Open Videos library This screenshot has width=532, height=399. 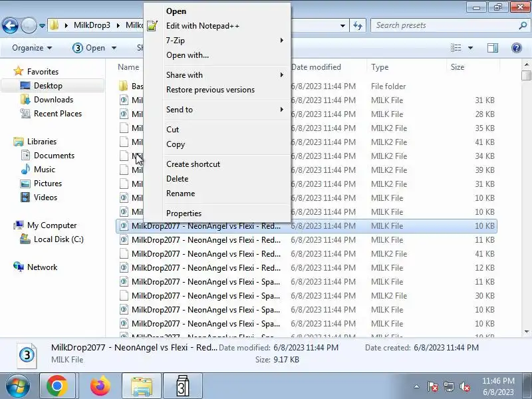coord(45,197)
